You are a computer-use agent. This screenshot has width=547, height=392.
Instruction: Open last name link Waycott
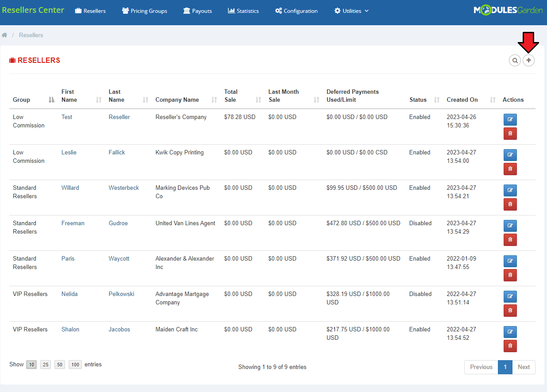[119, 258]
